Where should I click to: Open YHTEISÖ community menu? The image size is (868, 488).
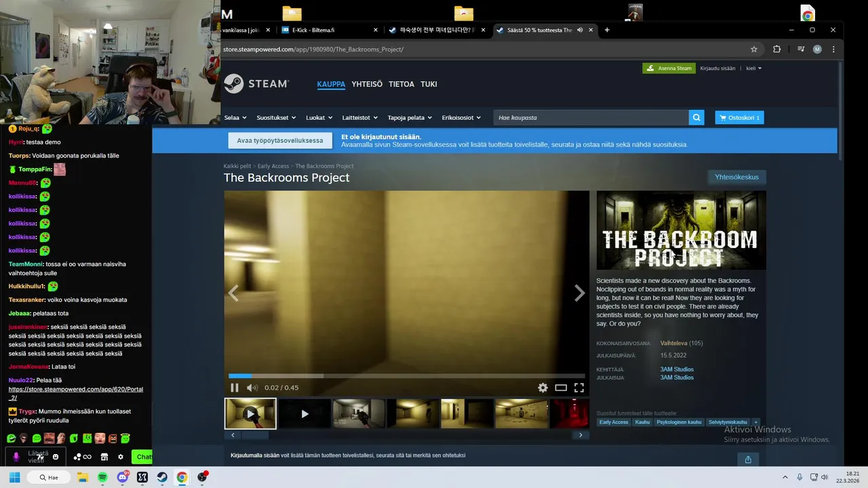tap(367, 84)
